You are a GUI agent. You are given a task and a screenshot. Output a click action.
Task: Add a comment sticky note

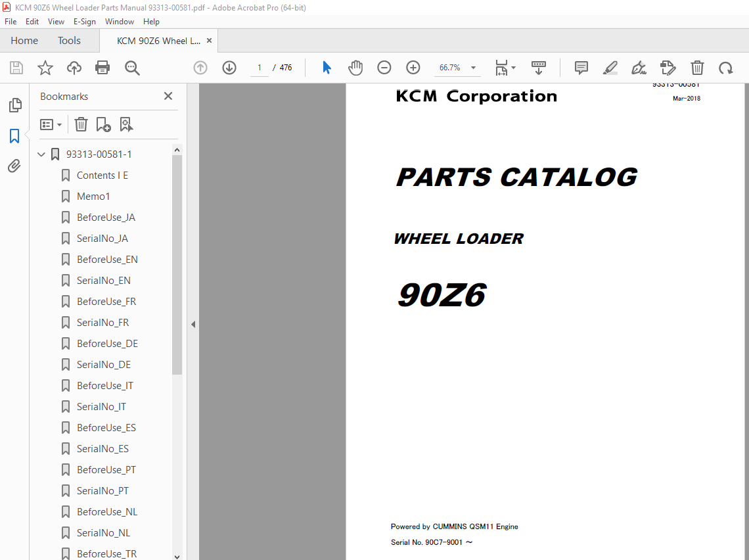point(581,68)
